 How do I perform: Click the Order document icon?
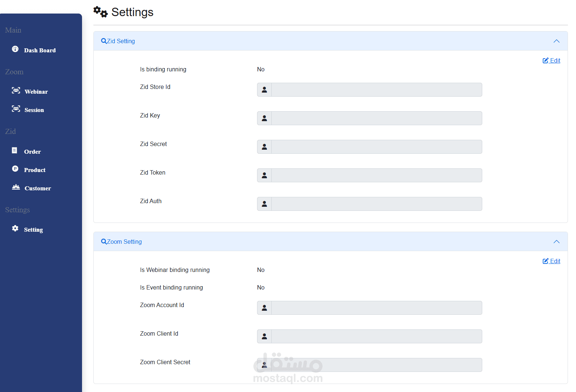point(15,150)
